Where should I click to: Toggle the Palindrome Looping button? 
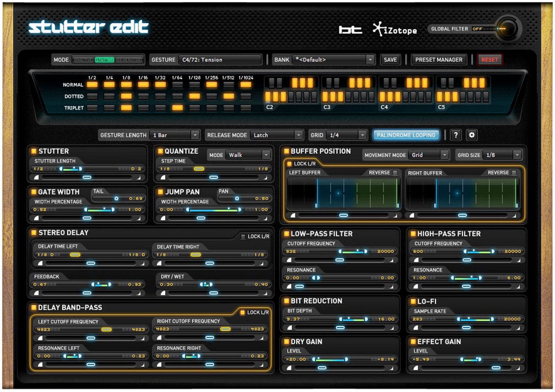point(406,135)
